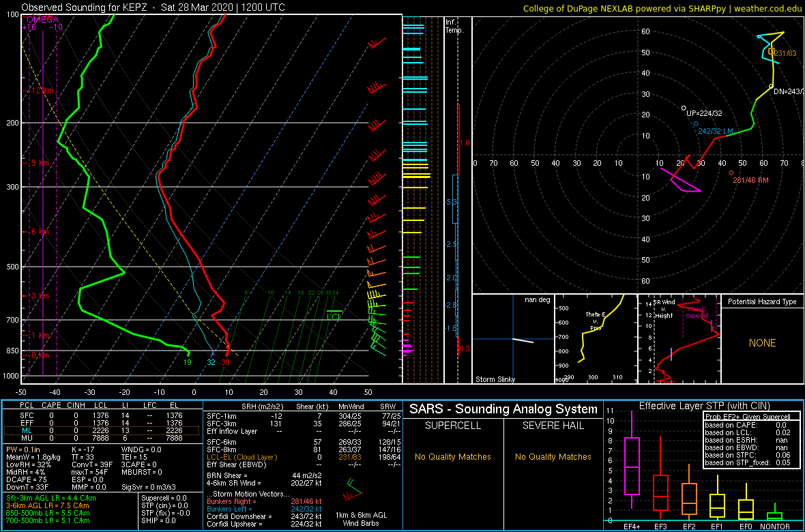
Task: Select the '3 km' height marker
Action: pos(40,296)
